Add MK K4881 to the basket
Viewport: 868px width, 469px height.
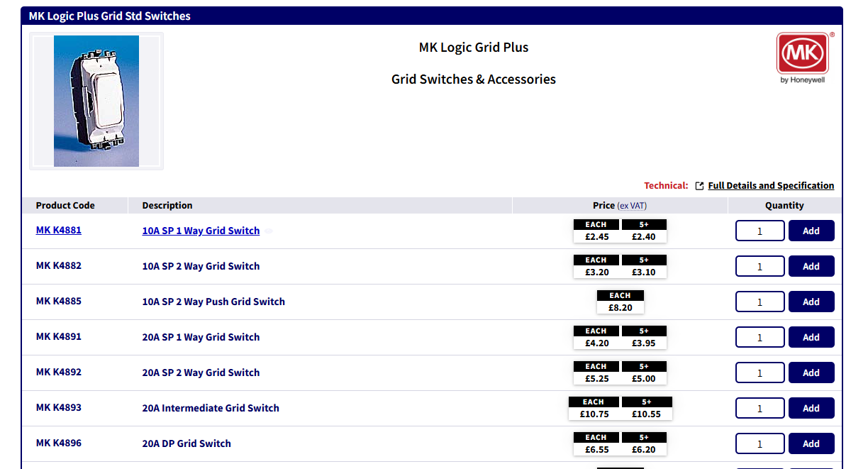(811, 231)
